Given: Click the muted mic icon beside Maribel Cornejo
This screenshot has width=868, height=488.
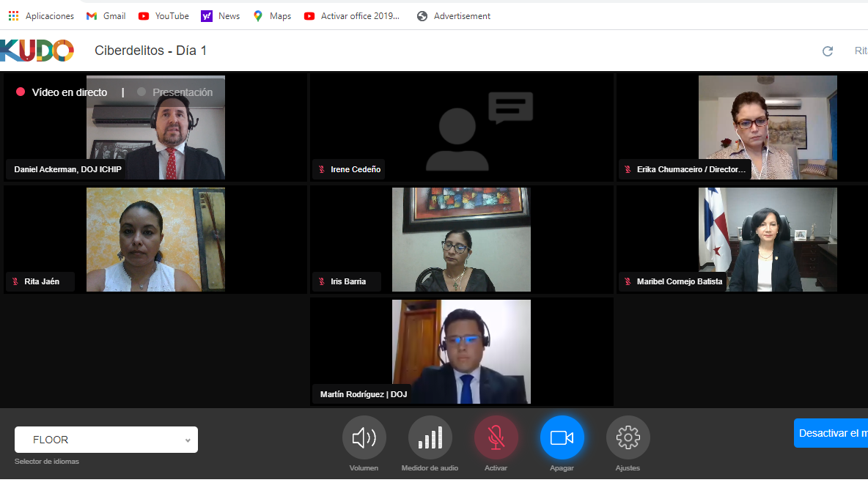Looking at the screenshot, I should click(x=628, y=281).
